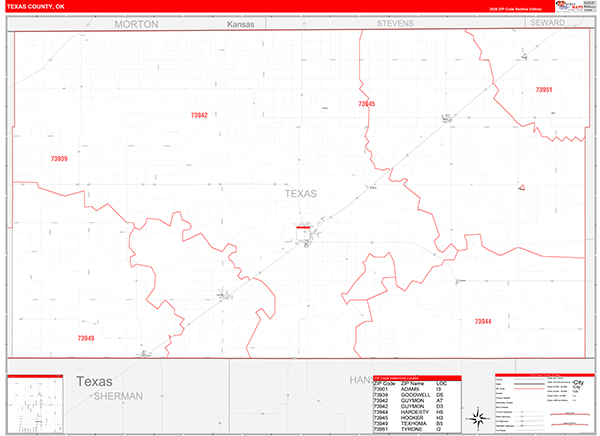Select the TEXHOMA row in index table
The image size is (600, 436).
(x=417, y=423)
